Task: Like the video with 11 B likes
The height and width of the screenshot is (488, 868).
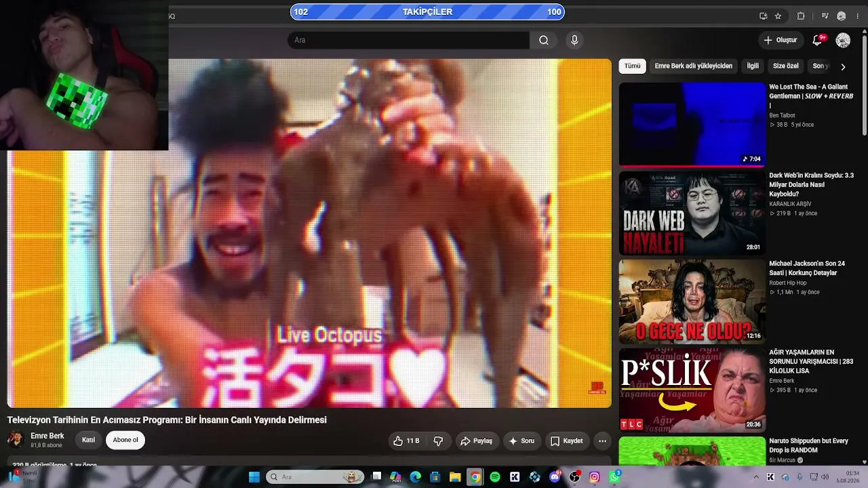Action: [406, 441]
